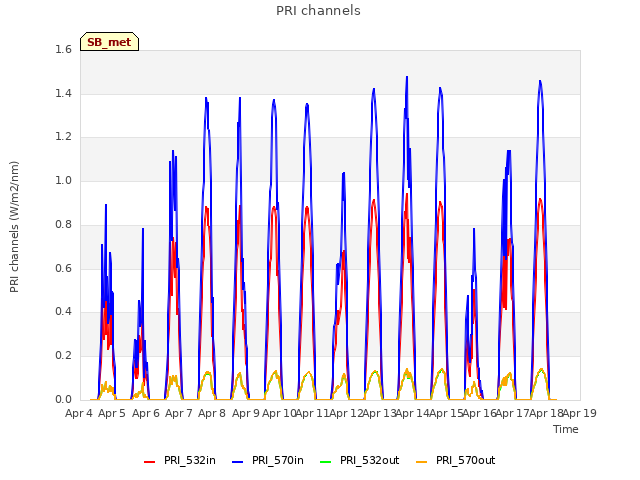640x480 pixels.
Task: Click the 1.6 y-axis tick label
Action: (63, 49)
